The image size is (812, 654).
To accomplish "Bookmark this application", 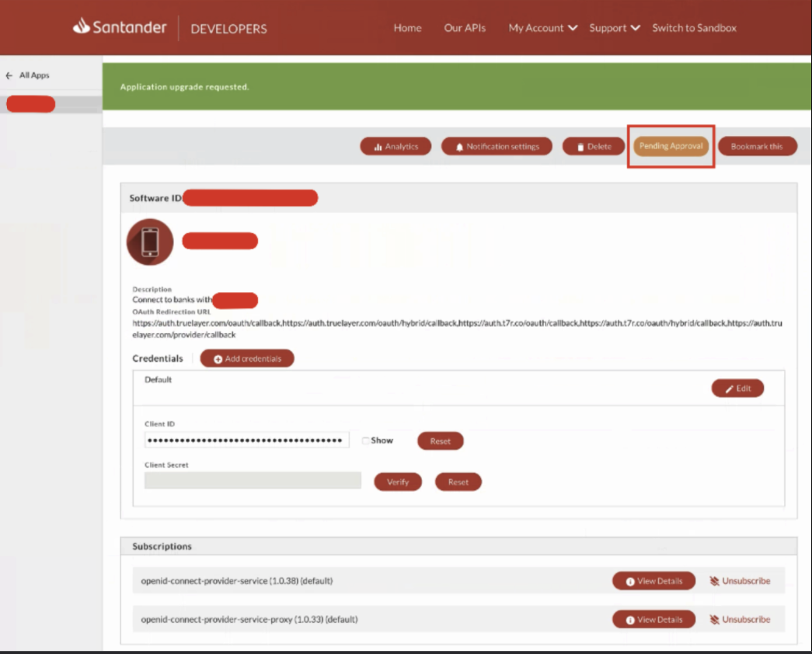I will (757, 147).
